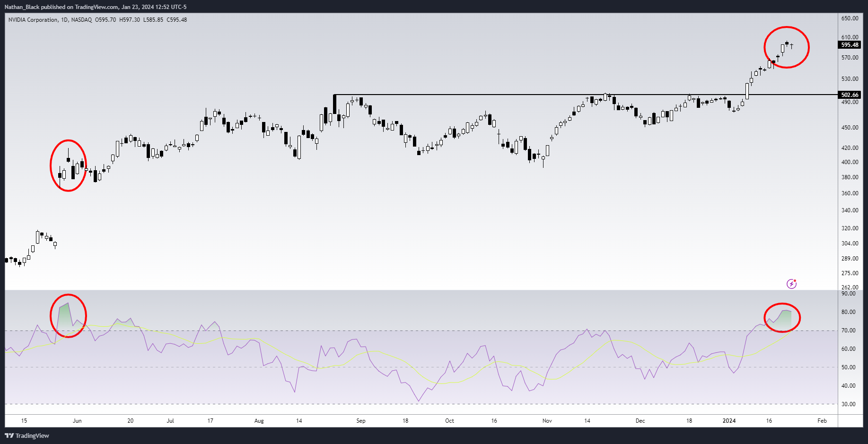The width and height of the screenshot is (868, 444).
Task: Click the RSI scale value 30.00
Action: [x=849, y=404]
